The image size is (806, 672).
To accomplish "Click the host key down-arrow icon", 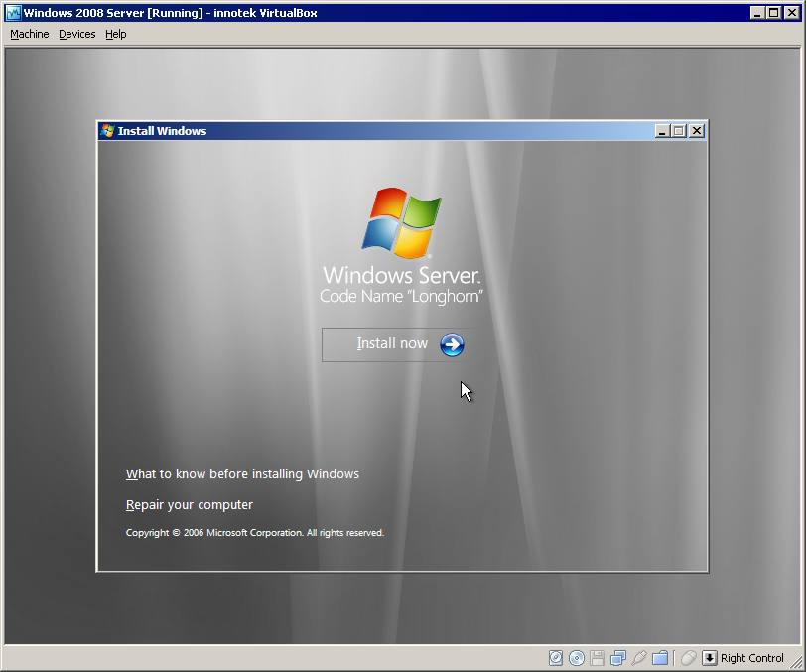I will (710, 658).
